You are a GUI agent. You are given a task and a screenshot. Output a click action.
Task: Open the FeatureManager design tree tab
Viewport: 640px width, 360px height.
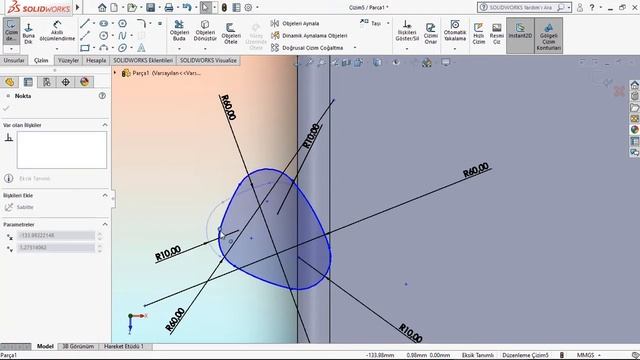click(9, 82)
